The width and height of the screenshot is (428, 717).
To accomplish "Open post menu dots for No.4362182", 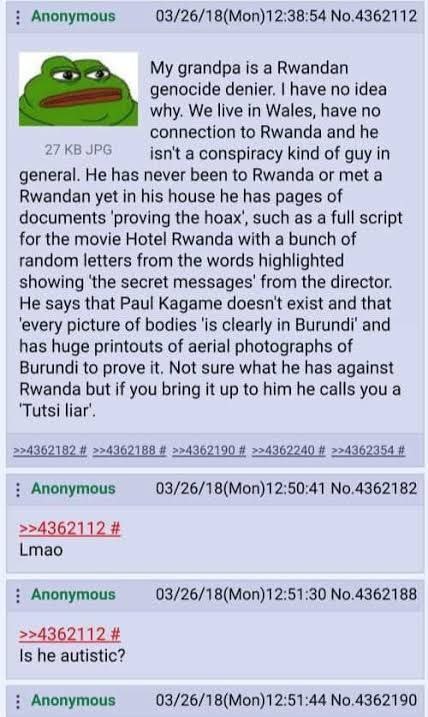I will tap(17, 489).
